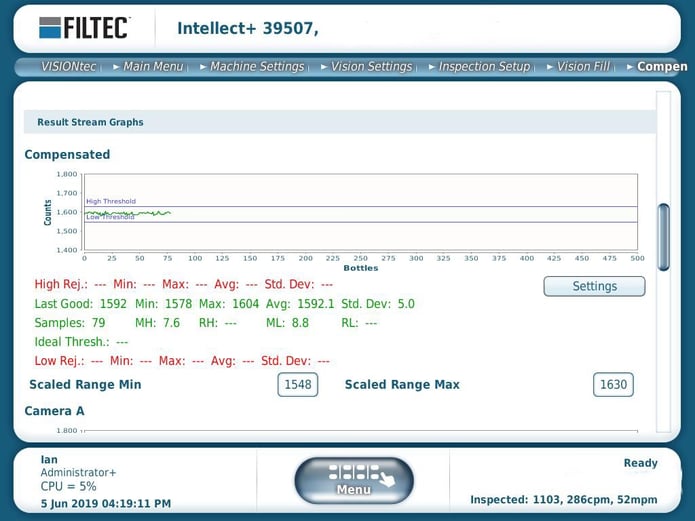Click the Low Threshold label in graph
The height and width of the screenshot is (521, 695).
(110, 217)
